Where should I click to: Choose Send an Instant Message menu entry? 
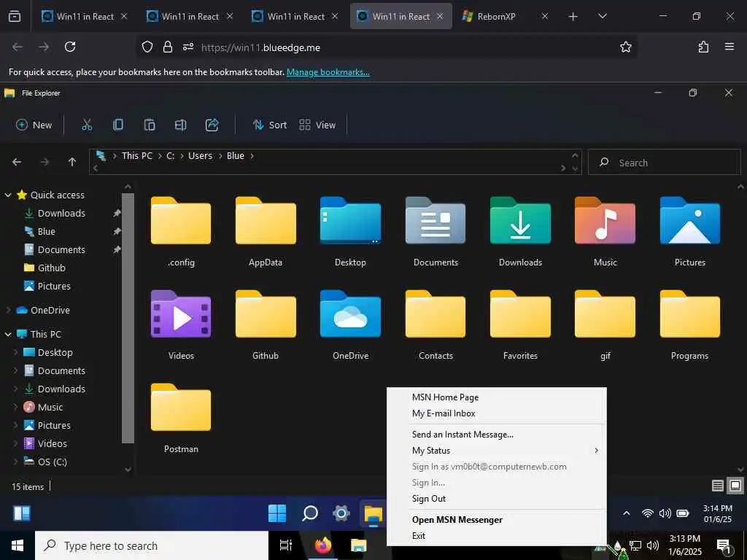tap(496, 435)
